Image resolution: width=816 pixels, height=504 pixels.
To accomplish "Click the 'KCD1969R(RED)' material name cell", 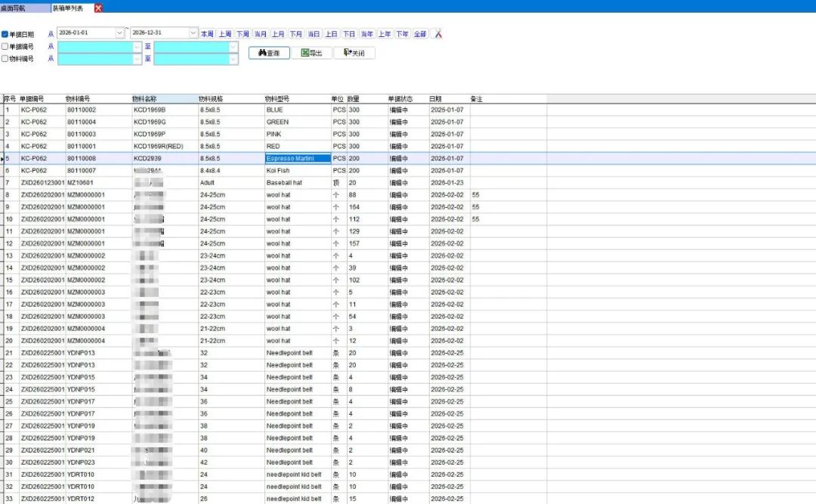I will (165, 147).
